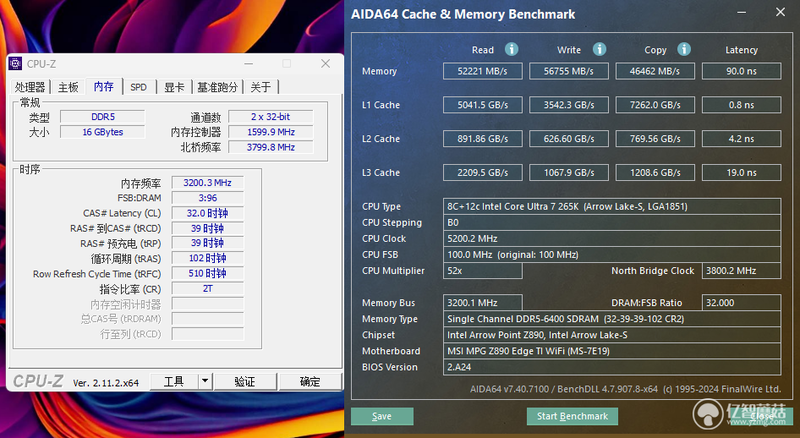
Task: Click the Read info icon in AIDA64
Action: [511, 49]
